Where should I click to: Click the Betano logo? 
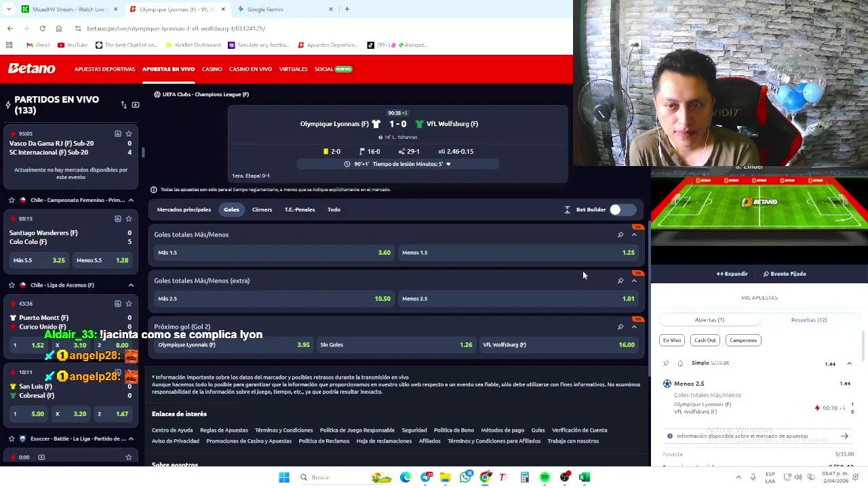tap(31, 68)
